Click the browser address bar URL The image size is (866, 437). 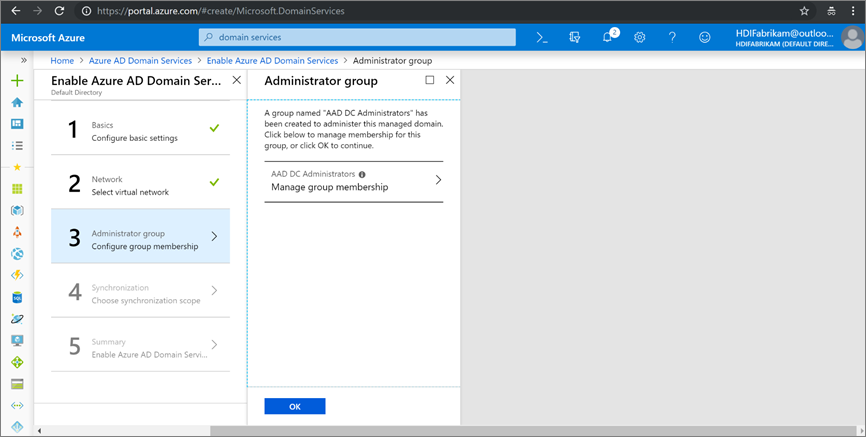coord(221,11)
